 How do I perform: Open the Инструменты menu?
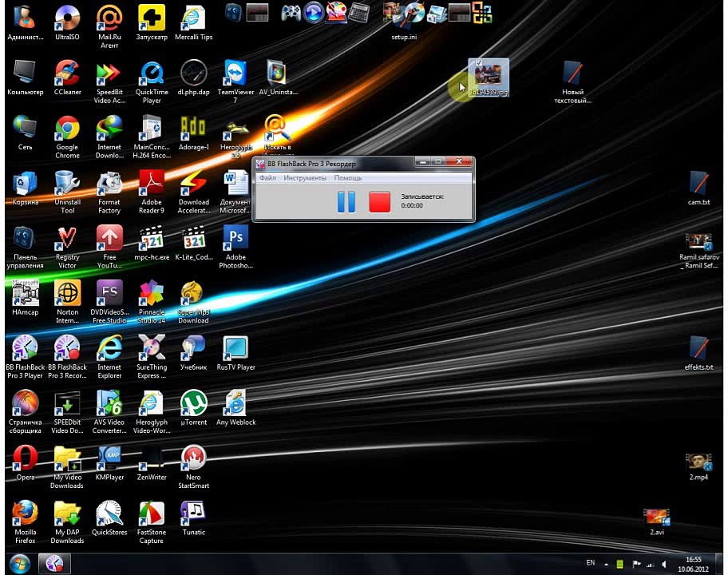click(305, 178)
